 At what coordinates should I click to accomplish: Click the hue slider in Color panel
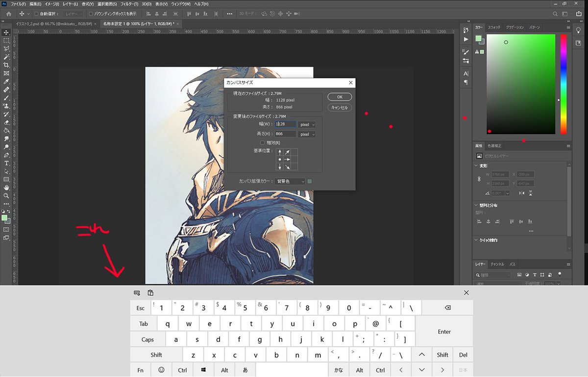(563, 84)
